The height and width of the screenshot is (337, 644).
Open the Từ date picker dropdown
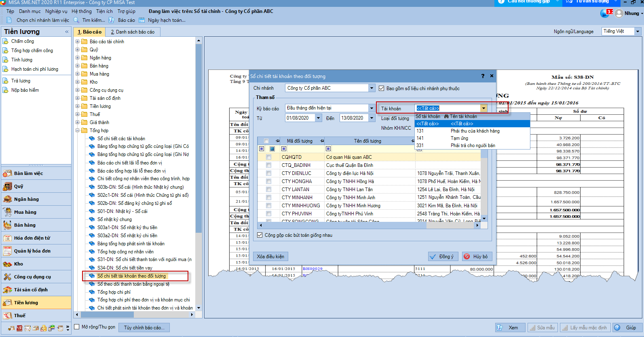(319, 118)
